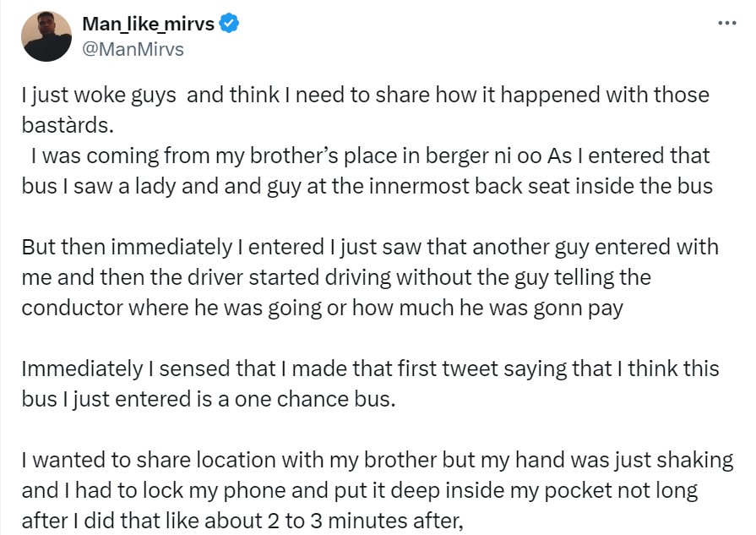Screen dimensions: 756x535
Task: Open Man_like_mirvs profile picture
Action: click(46, 35)
